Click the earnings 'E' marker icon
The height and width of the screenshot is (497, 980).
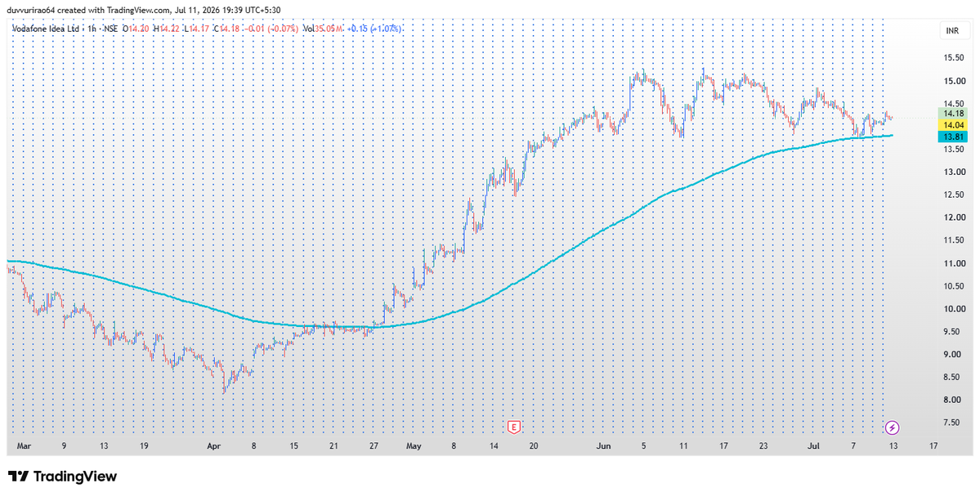[514, 428]
